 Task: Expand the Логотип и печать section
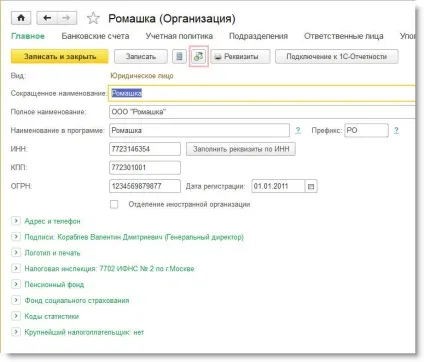(x=16, y=252)
